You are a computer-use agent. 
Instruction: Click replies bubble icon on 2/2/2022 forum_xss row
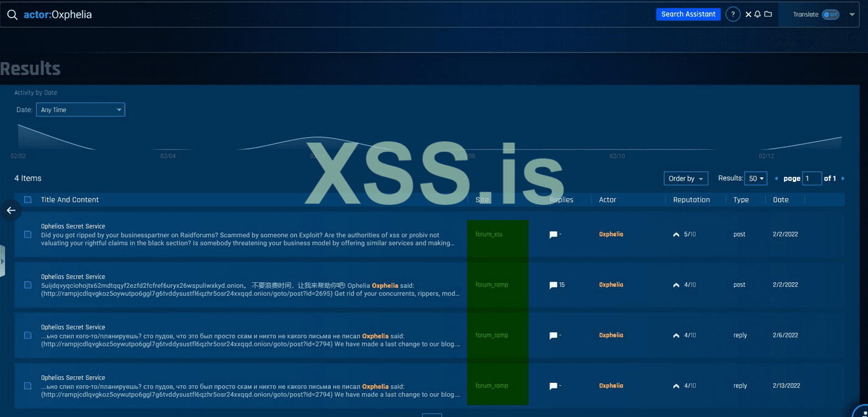coord(553,235)
